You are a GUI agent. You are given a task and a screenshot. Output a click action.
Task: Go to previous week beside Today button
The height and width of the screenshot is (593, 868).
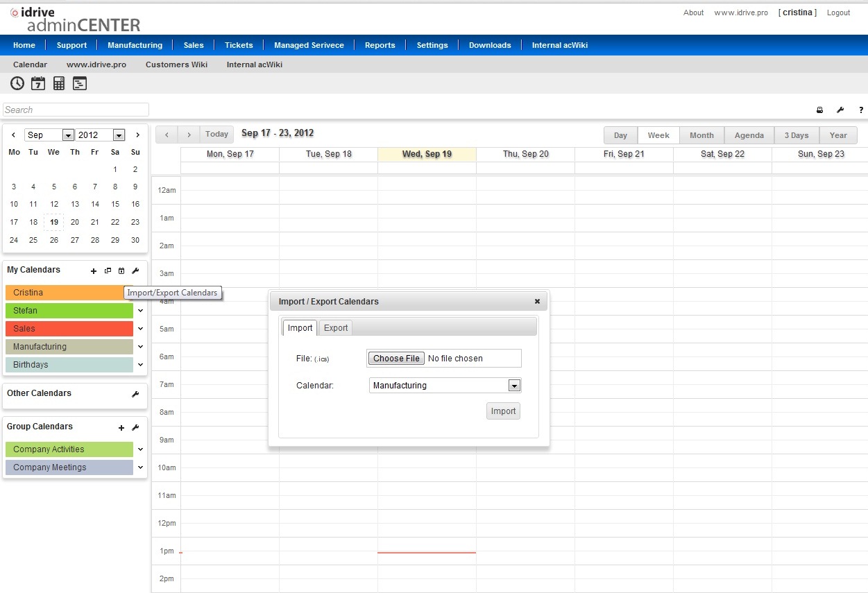(x=167, y=135)
